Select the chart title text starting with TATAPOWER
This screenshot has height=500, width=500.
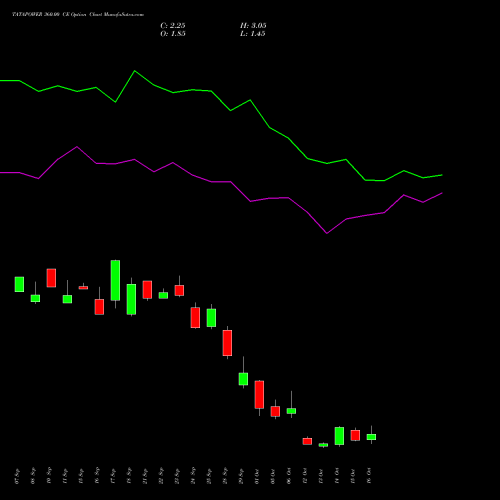tap(78, 15)
